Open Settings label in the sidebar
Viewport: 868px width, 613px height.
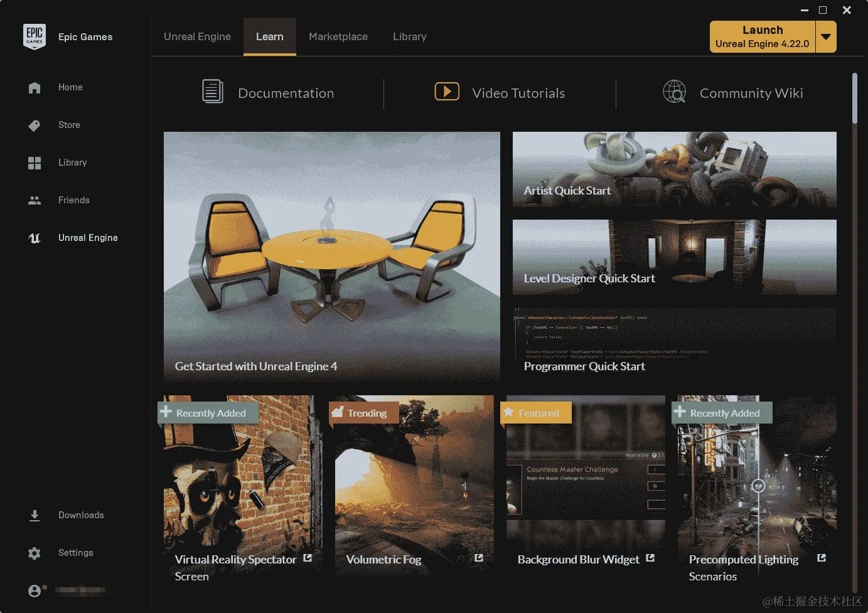pyautogui.click(x=76, y=553)
